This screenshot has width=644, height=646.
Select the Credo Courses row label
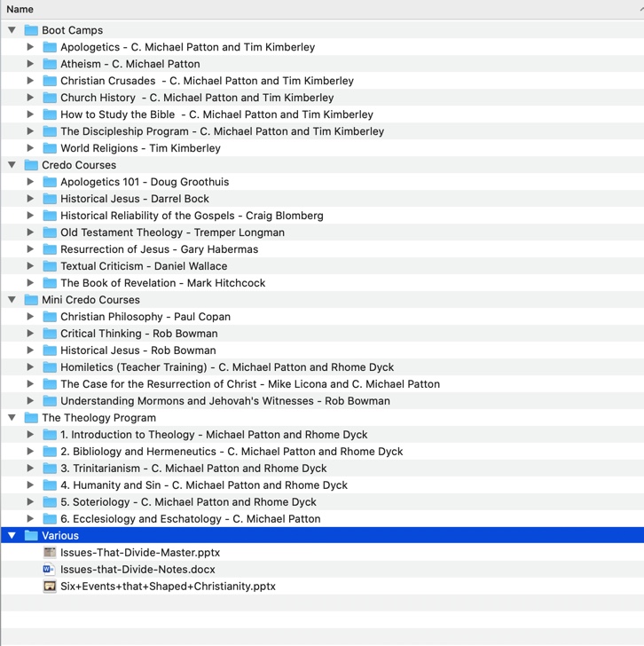tap(79, 165)
